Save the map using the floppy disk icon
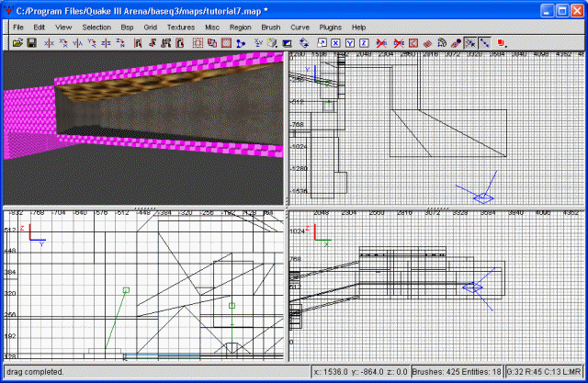This screenshot has width=588, height=383. (31, 43)
